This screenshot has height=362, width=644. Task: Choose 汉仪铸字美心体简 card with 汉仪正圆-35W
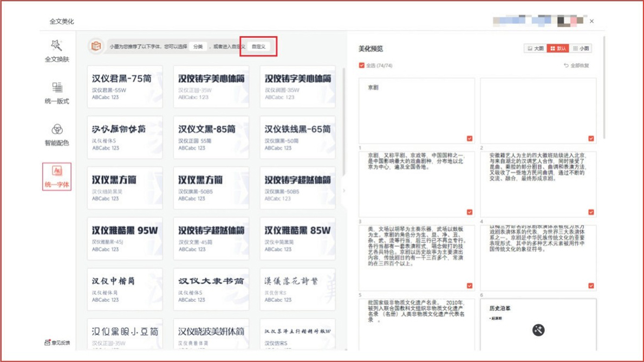click(x=211, y=87)
